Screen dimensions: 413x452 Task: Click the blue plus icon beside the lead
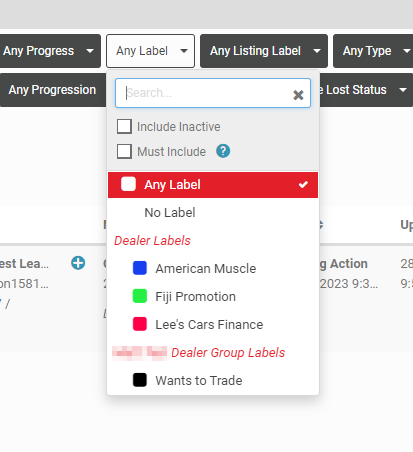coord(78,263)
